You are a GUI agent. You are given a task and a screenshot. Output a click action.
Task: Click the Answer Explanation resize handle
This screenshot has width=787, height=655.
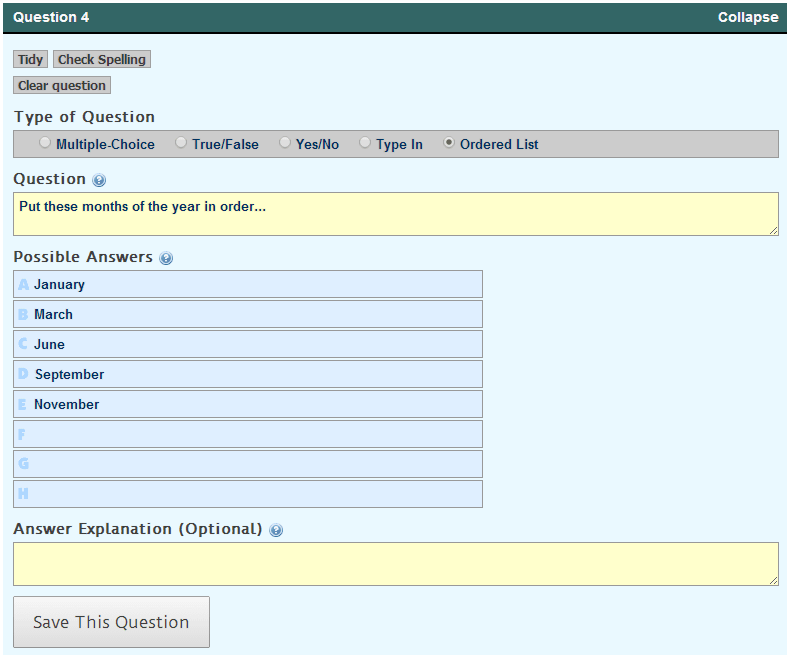click(773, 580)
